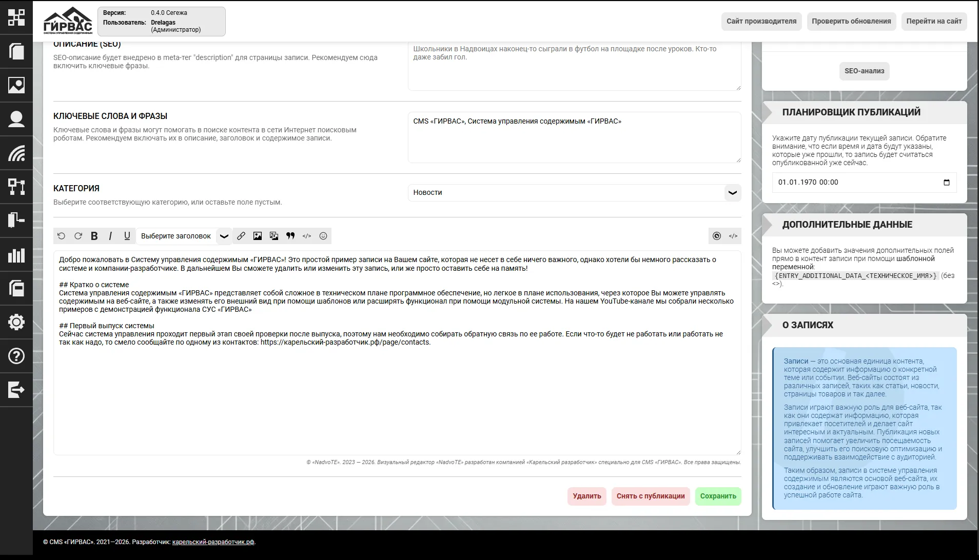Insert an image via picture icon

(x=258, y=236)
